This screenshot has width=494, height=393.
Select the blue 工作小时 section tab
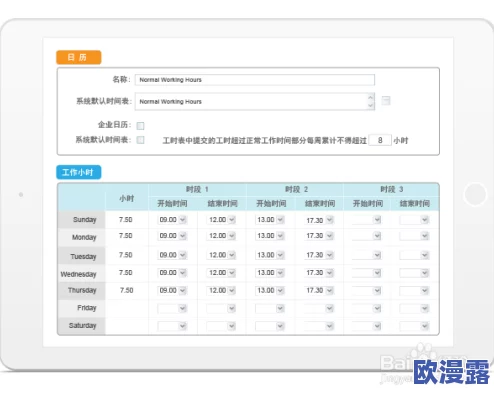(x=79, y=172)
